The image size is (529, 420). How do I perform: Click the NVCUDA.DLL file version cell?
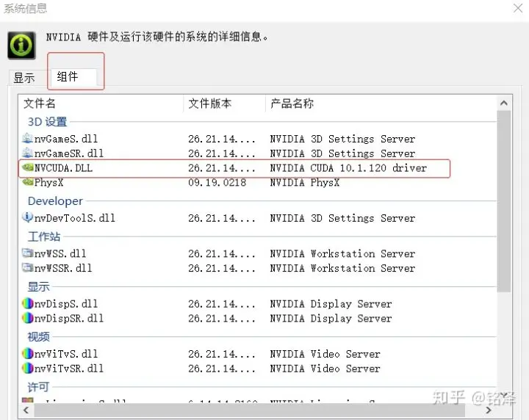[x=222, y=168]
